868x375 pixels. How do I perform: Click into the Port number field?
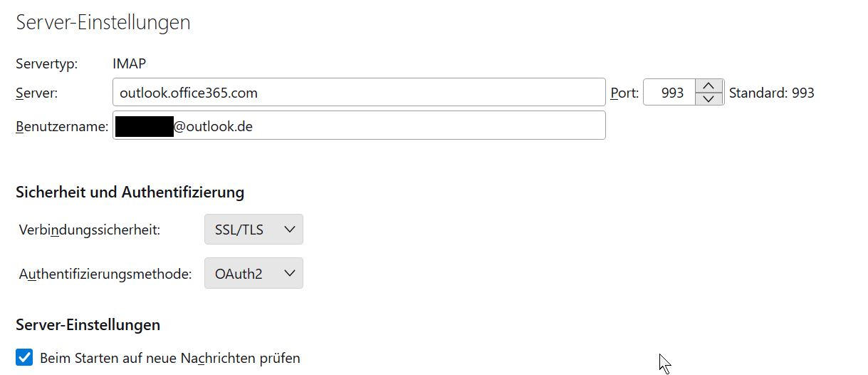point(669,93)
